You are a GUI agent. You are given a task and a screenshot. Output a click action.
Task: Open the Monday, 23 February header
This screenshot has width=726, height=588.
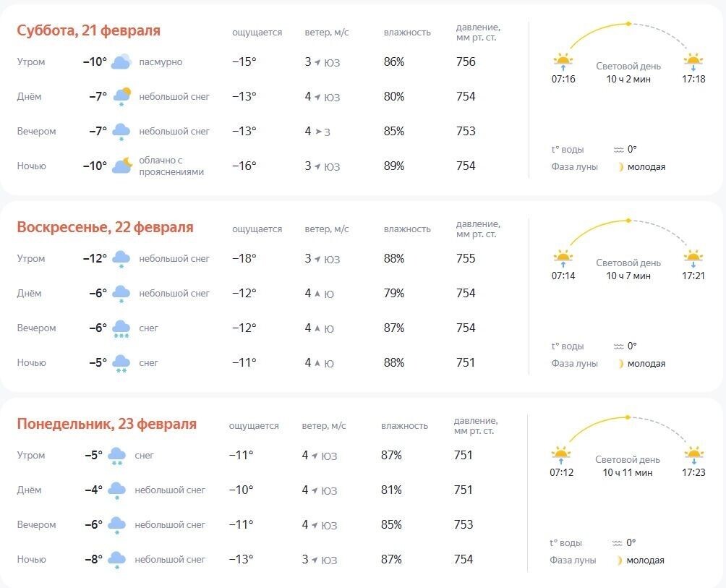[106, 425]
